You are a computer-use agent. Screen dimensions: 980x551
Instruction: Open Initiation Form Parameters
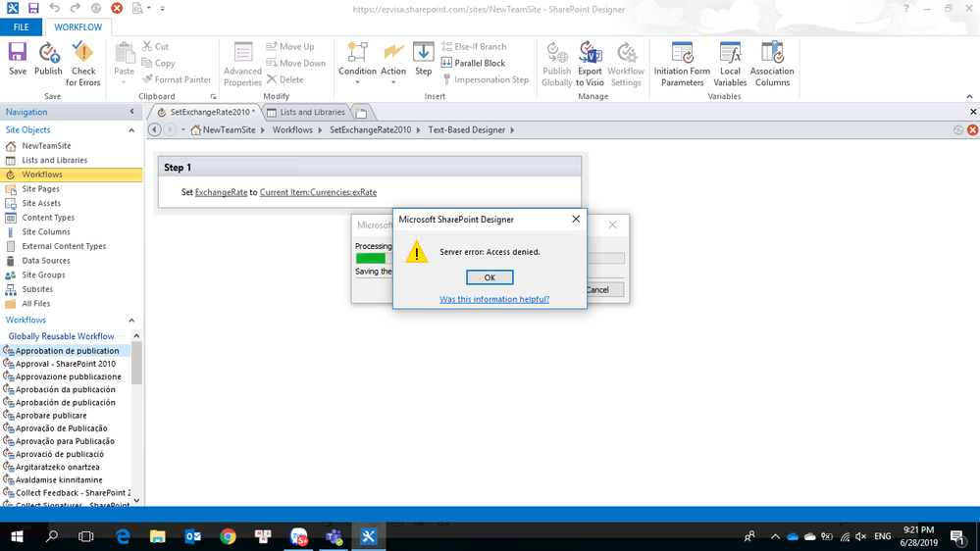(682, 65)
